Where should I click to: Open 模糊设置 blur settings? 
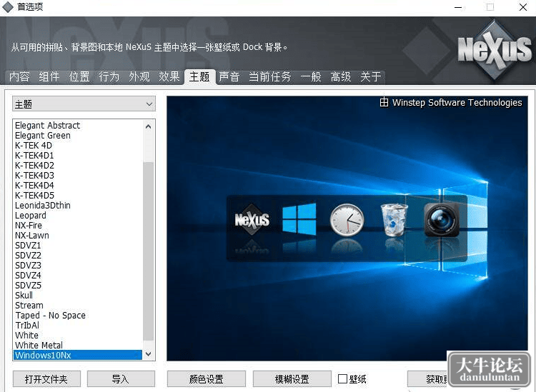coord(292,379)
